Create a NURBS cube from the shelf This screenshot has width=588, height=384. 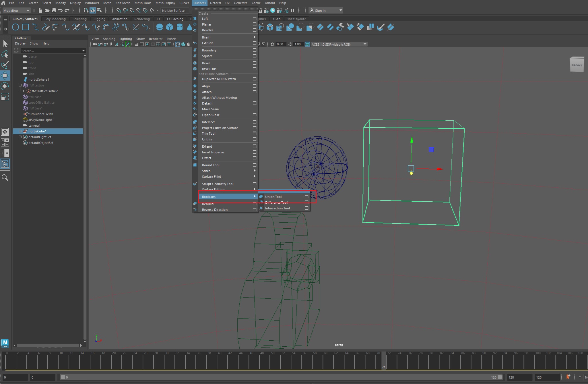pyautogui.click(x=170, y=27)
